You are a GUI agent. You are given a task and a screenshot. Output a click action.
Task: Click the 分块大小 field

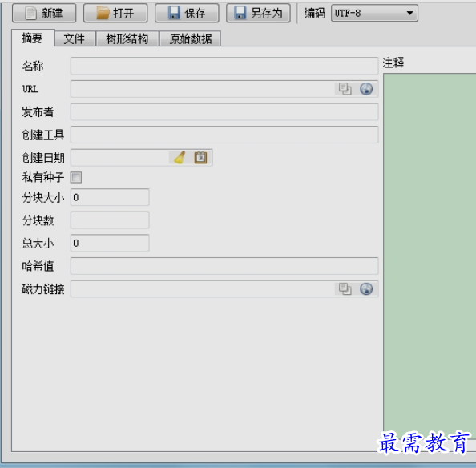coord(110,197)
